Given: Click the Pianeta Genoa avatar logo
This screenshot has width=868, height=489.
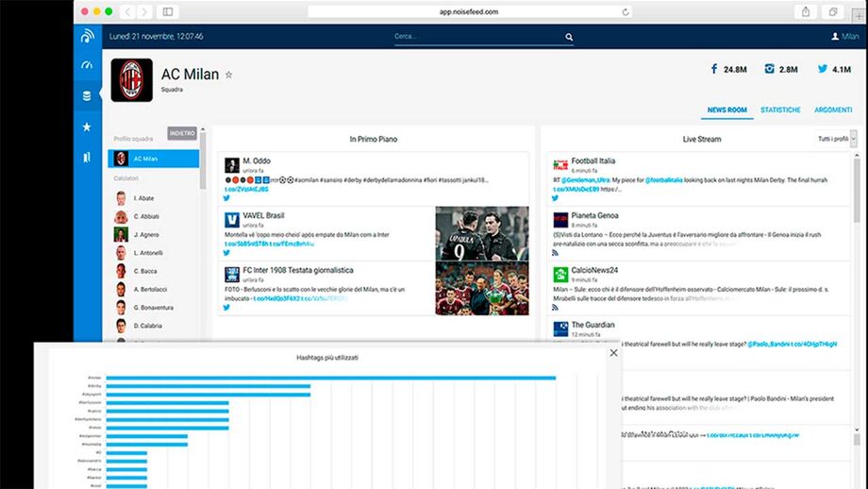Looking at the screenshot, I should [x=560, y=220].
